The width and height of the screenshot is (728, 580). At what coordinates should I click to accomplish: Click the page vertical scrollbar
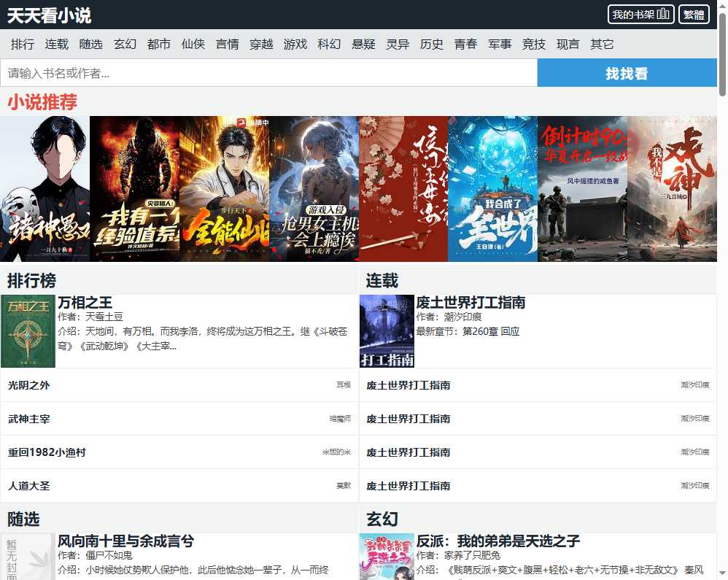point(722,292)
